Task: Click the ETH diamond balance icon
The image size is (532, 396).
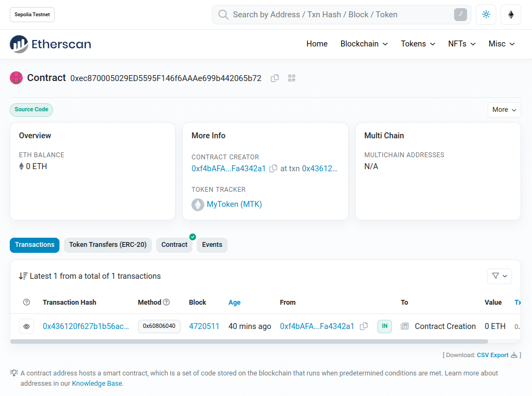Action: click(22, 166)
